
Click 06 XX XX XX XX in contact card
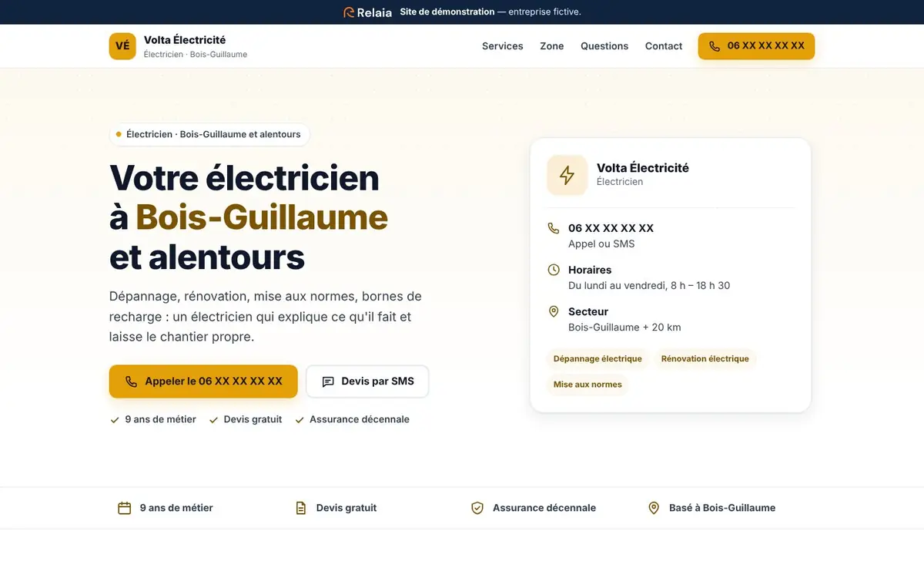click(x=611, y=228)
